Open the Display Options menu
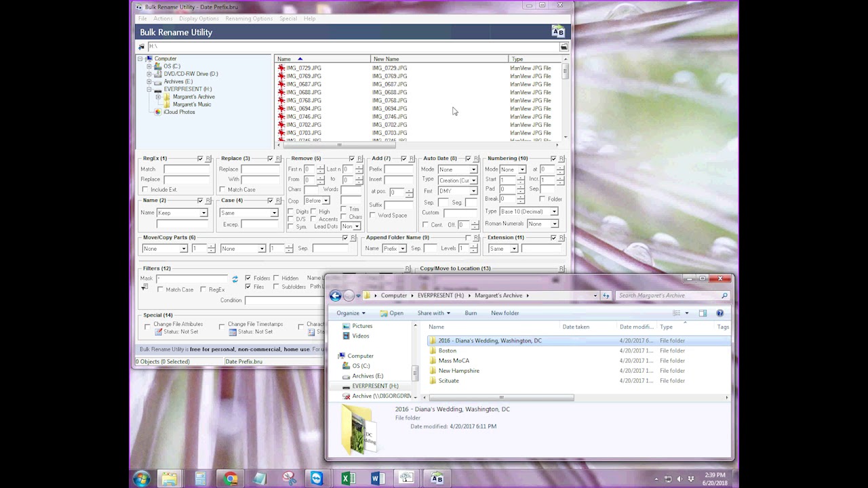The height and width of the screenshot is (488, 868). pos(199,18)
